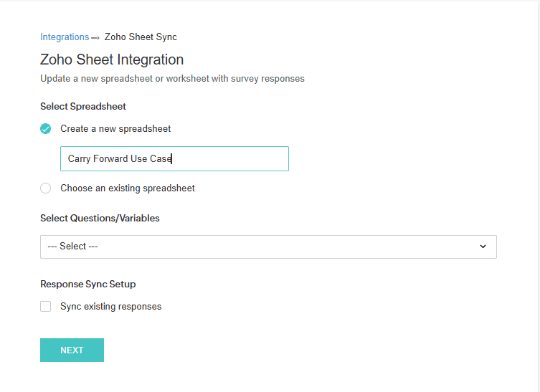
Task: Click the 'Response Sync Setup' heading
Action: [88, 284]
